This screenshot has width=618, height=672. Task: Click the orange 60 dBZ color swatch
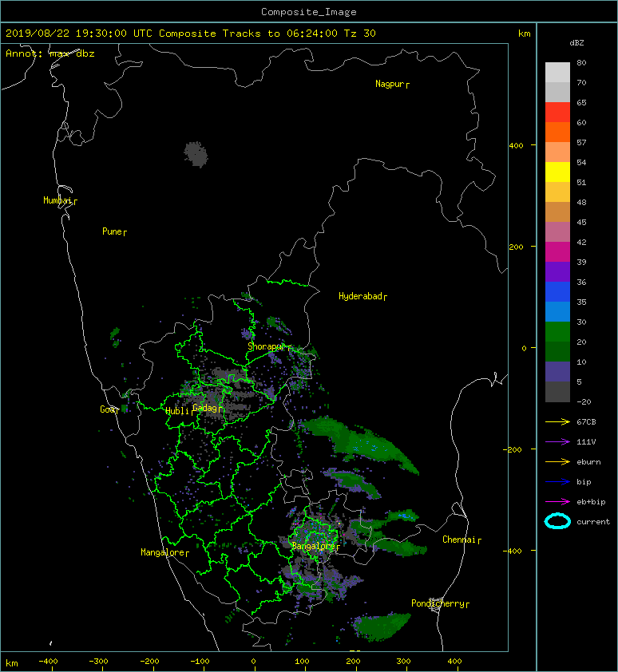point(557,132)
